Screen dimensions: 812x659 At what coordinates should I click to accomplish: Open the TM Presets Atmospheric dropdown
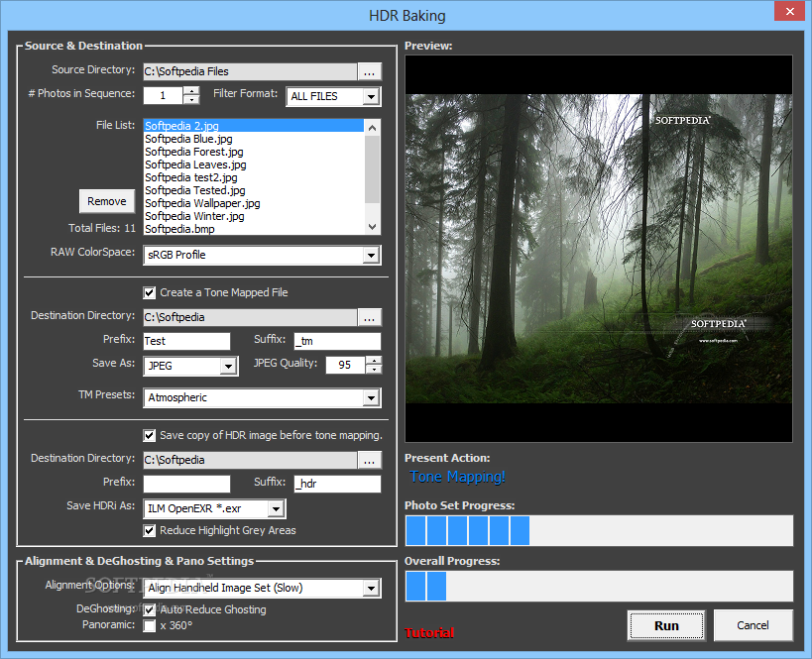[x=370, y=398]
